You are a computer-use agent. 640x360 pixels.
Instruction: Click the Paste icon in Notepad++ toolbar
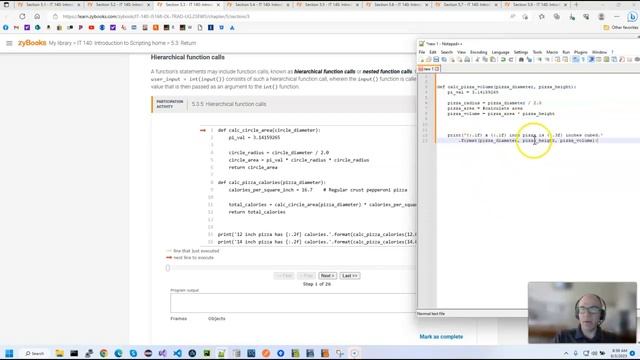tap(493, 60)
